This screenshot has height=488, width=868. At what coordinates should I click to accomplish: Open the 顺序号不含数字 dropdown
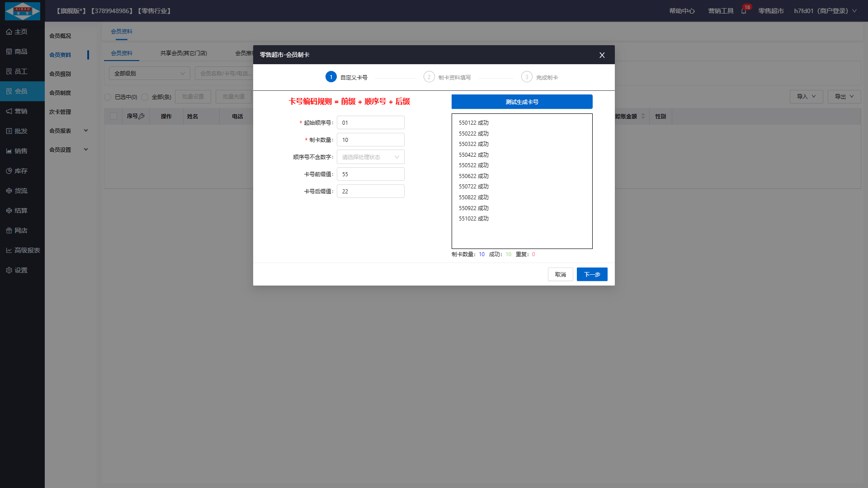(370, 157)
